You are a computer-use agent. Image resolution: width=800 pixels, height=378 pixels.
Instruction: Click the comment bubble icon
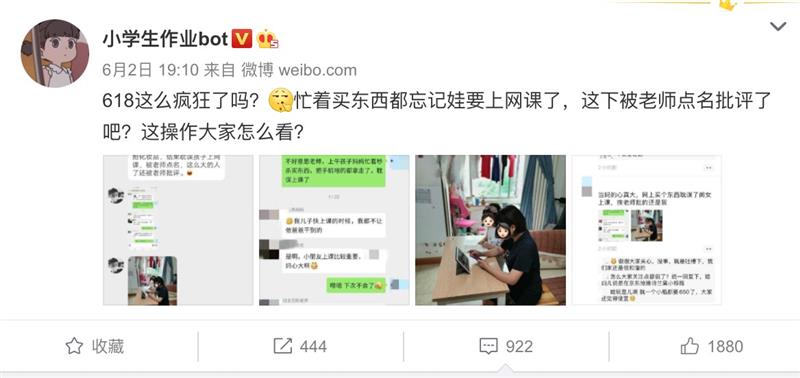tap(489, 347)
